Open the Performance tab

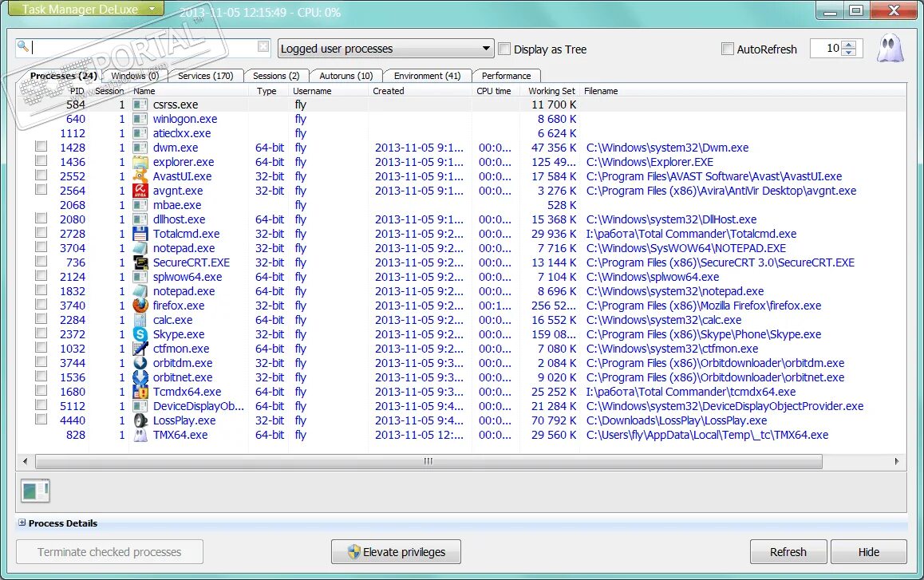(x=506, y=76)
